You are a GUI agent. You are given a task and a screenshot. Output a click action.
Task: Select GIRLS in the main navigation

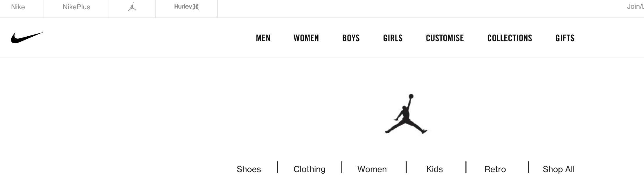393,38
